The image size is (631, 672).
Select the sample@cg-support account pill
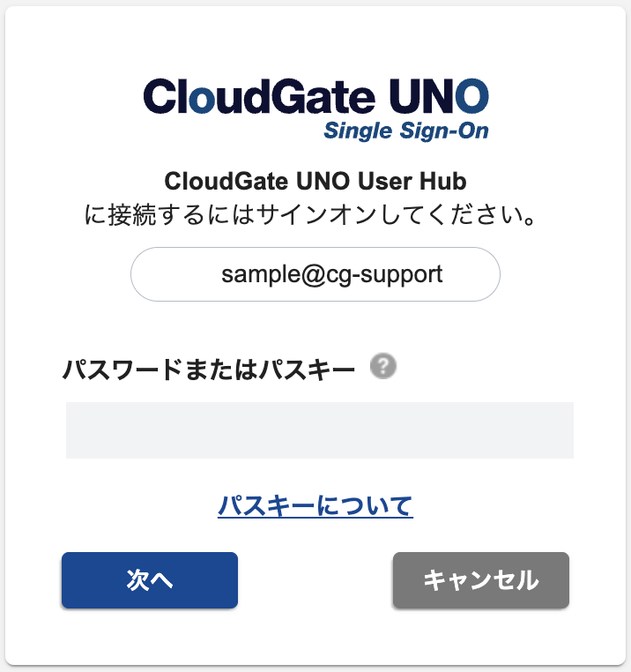[315, 274]
